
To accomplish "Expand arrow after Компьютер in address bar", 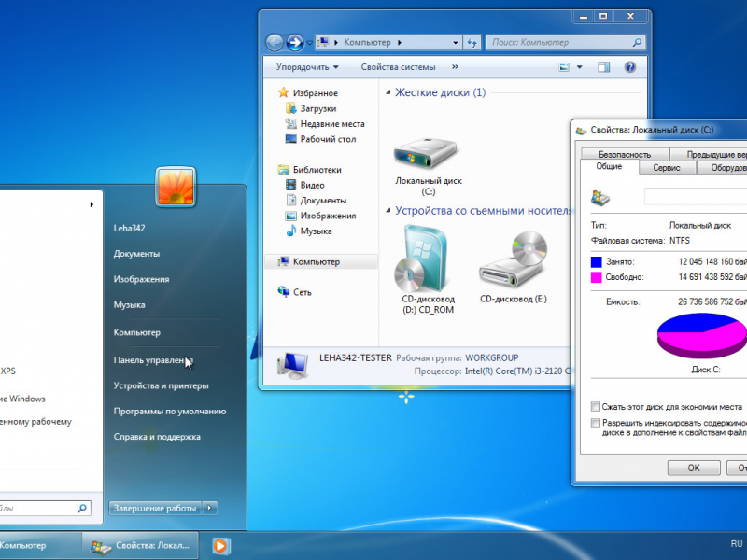I will (400, 42).
